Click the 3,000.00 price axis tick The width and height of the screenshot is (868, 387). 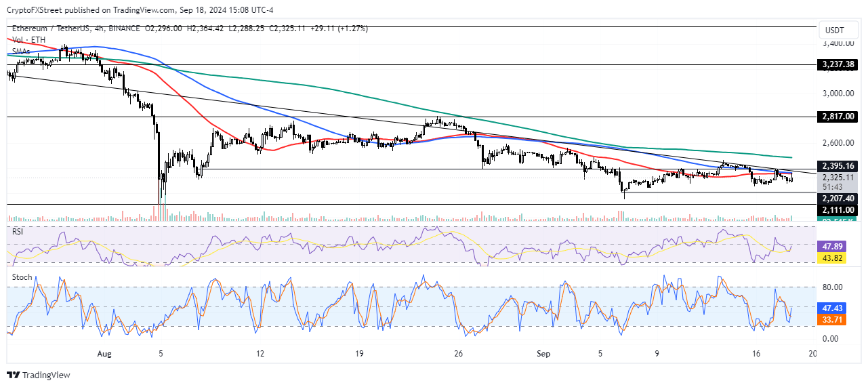click(x=838, y=94)
